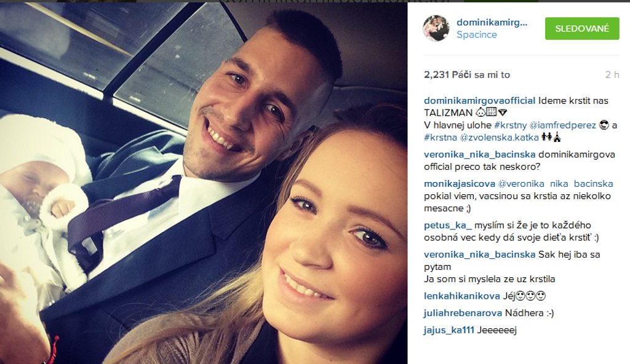This screenshot has height=364, width=630.
Task: Open the @zvolenska.katka mention
Action: click(x=499, y=137)
